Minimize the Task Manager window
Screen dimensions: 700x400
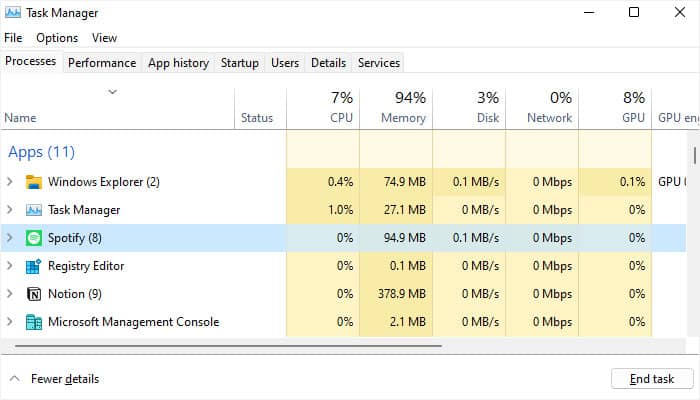click(x=589, y=12)
